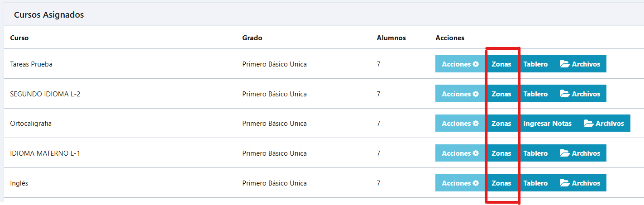Viewport: 644px width, 205px height.
Task: Open Archivos folder for SEGUNDO IDIOMA L-2
Action: tap(580, 94)
